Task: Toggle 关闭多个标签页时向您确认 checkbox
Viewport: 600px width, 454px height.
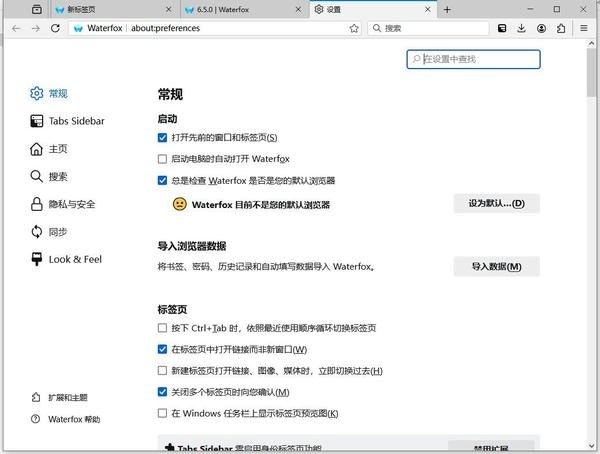Action: [x=162, y=392]
